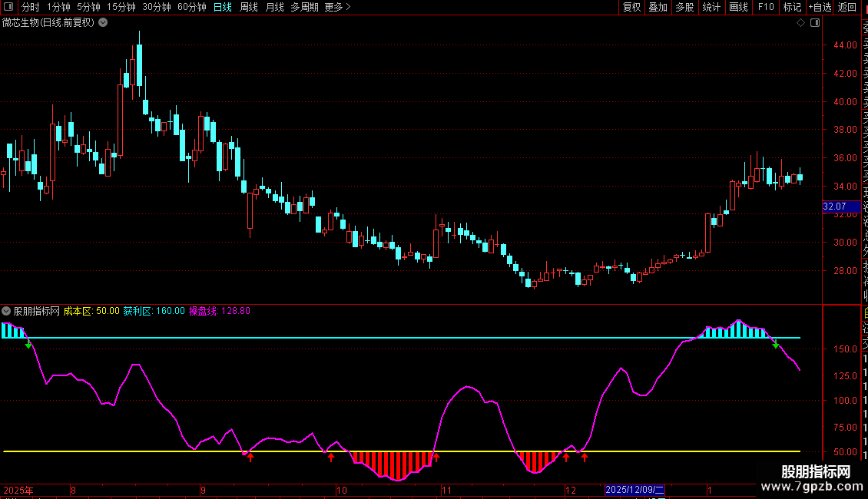Switch to the 周线 weekly period

pyautogui.click(x=249, y=7)
